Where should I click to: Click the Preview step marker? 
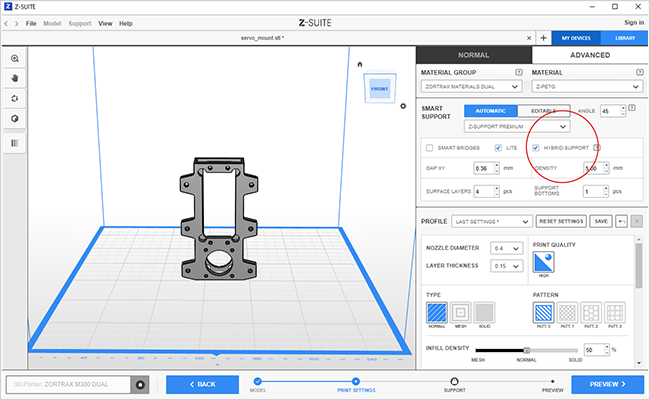tap(553, 381)
